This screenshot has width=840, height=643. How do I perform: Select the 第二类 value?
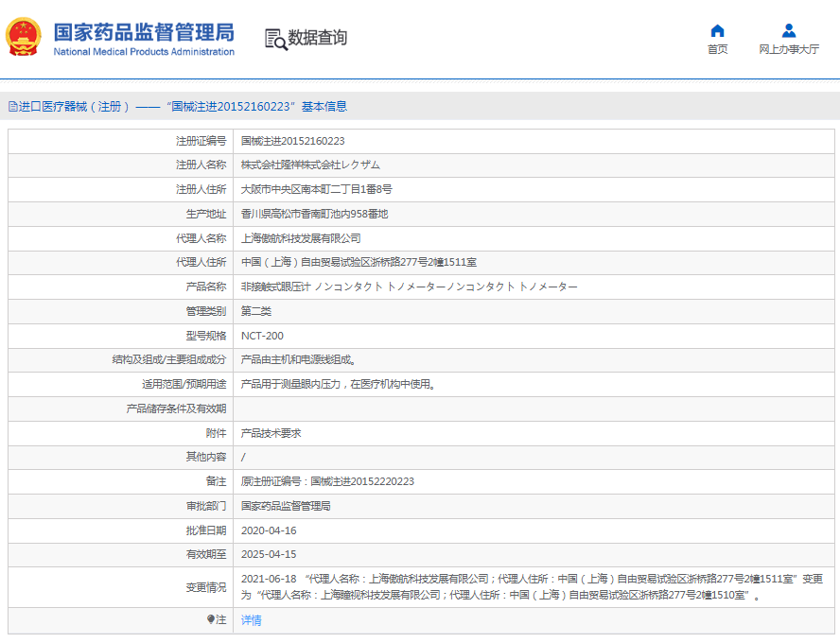(x=256, y=311)
